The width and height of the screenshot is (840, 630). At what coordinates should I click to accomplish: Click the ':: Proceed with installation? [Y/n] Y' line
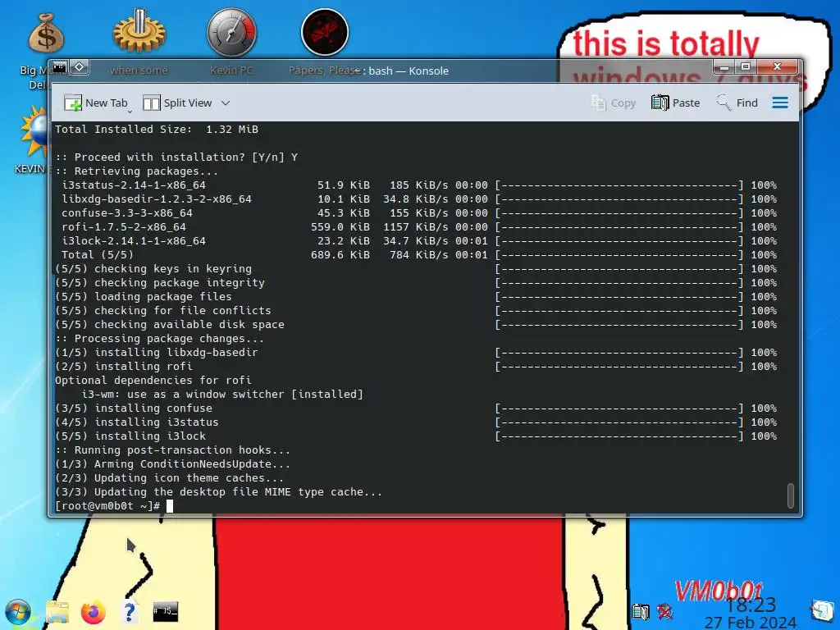click(x=176, y=157)
